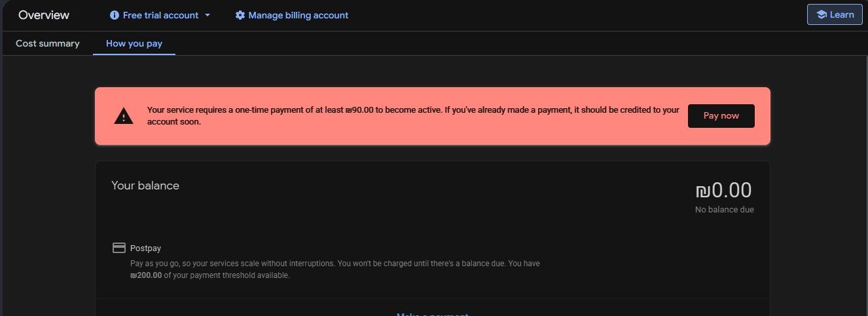868x316 pixels.
Task: Click the one-time payment alert message text
Action: [413, 116]
